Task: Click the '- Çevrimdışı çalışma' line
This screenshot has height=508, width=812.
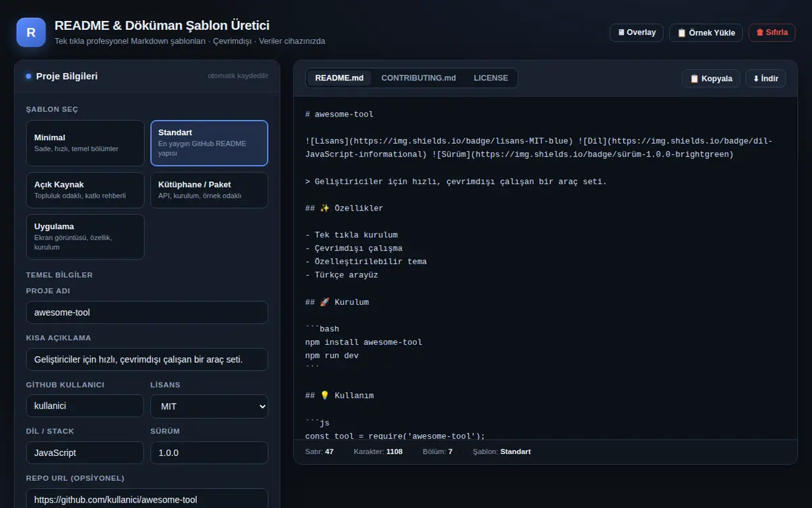Action: [354, 249]
